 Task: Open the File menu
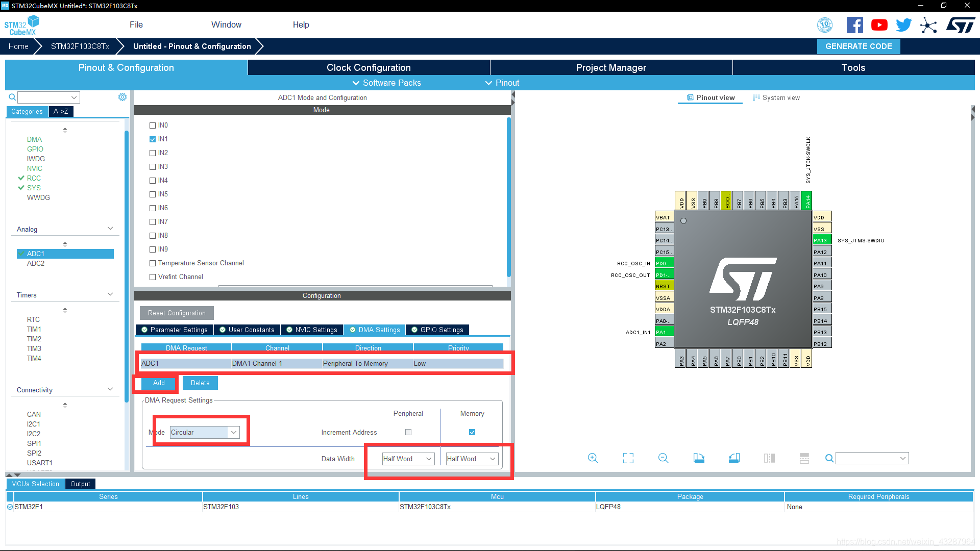(136, 24)
